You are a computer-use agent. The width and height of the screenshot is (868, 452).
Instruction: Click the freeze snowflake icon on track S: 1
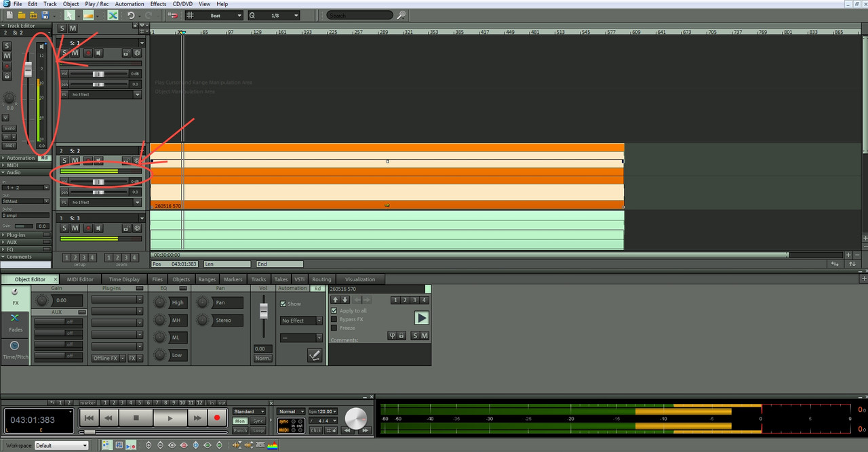point(137,53)
